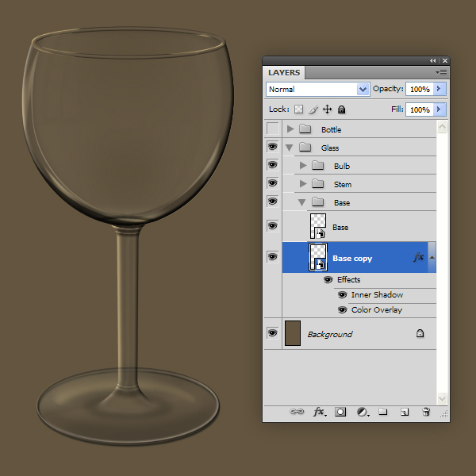Click the Opacity value field
The image size is (476, 476).
420,89
